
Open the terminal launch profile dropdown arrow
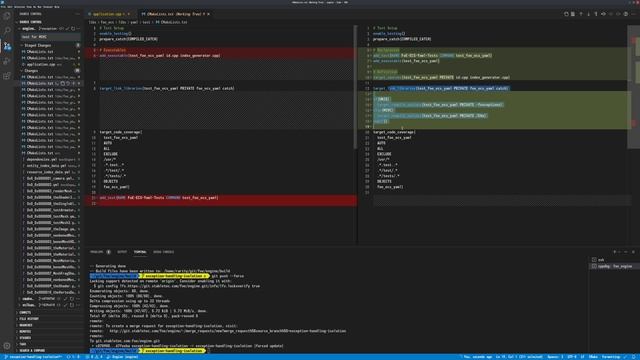coord(619,252)
